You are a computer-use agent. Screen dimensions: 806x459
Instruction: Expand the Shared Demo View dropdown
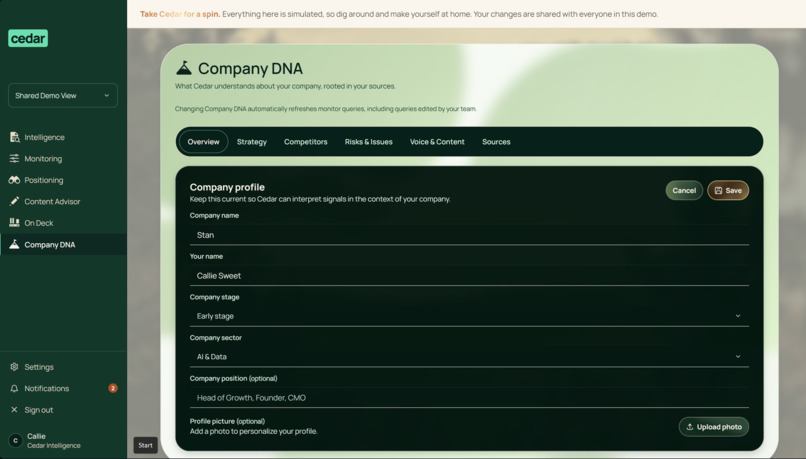tap(63, 95)
